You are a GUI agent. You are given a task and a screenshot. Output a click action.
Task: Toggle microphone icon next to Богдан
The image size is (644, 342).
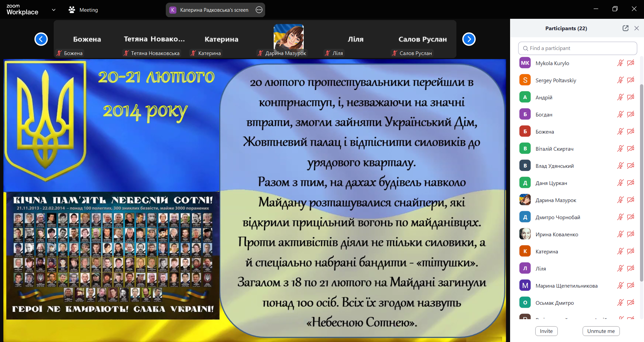pyautogui.click(x=620, y=114)
